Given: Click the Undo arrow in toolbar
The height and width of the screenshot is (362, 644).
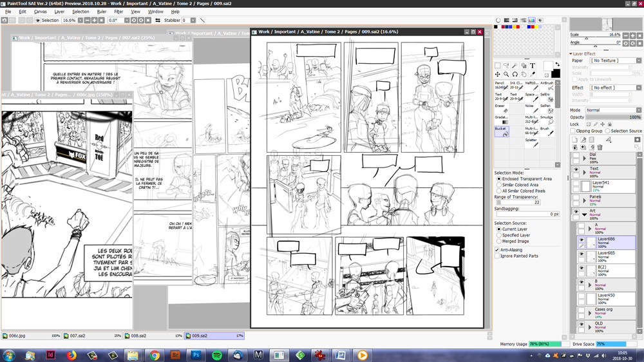Looking at the screenshot, I should (x=5, y=20).
